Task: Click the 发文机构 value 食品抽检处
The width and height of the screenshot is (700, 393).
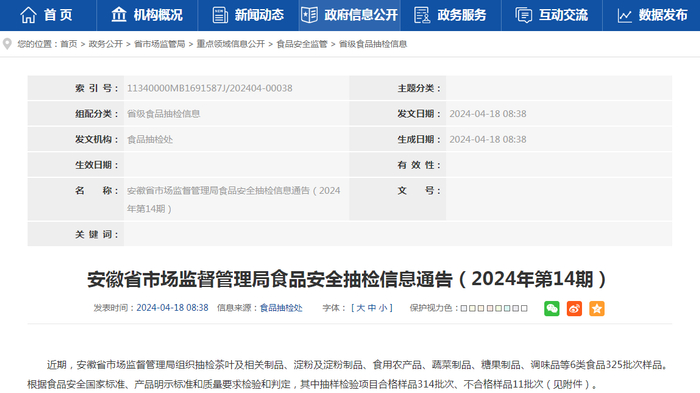Action: [150, 139]
